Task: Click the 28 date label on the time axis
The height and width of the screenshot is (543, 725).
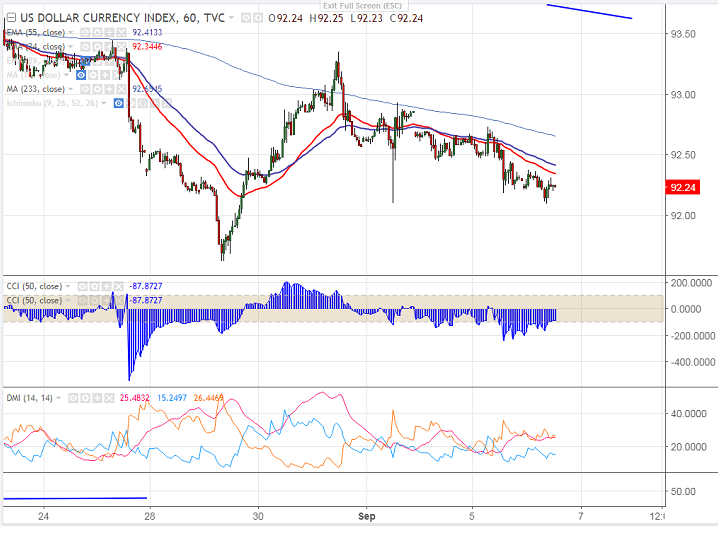Action: click(x=150, y=516)
